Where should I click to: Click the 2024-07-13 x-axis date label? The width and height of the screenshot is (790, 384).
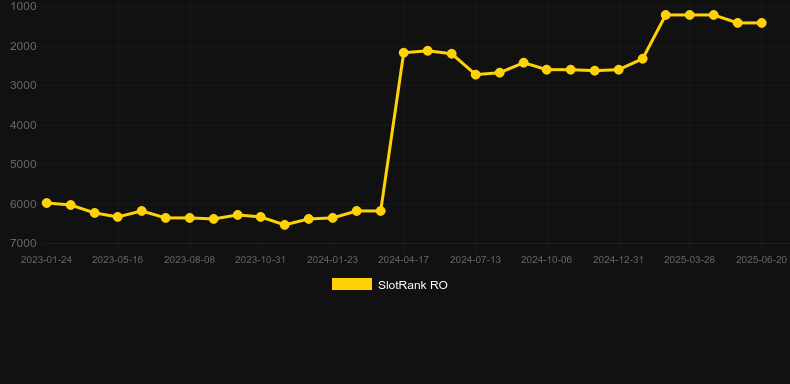(476, 260)
